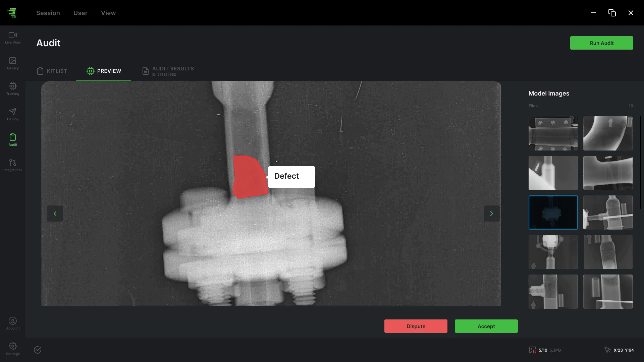Select the eighth model image thumbnail
Viewport: 644px width, 362px height.
(x=608, y=252)
